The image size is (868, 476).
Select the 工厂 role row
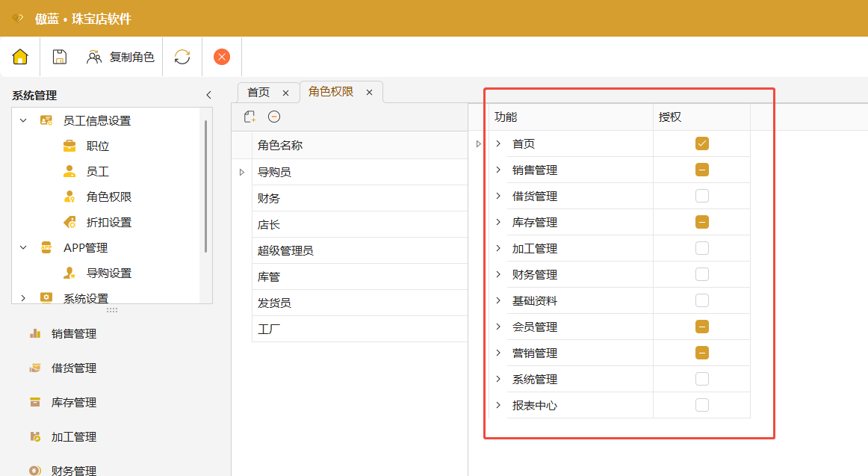click(360, 329)
